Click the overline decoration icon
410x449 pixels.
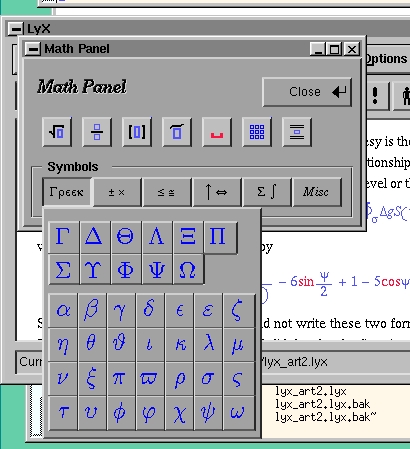click(177, 132)
